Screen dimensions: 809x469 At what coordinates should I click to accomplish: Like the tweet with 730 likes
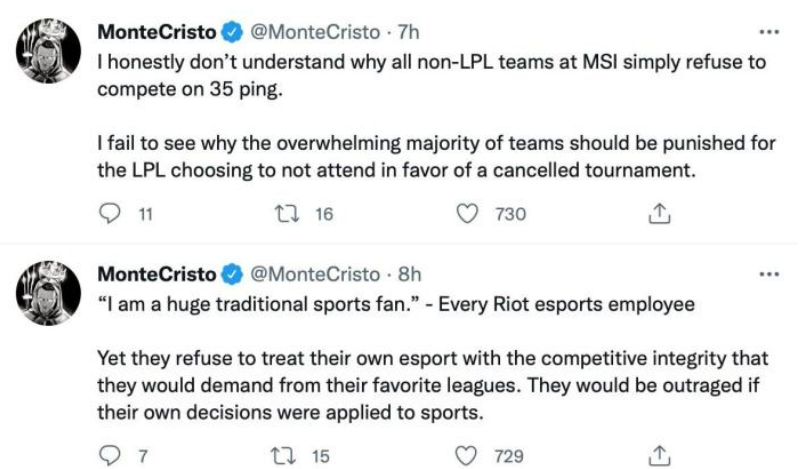click(468, 213)
